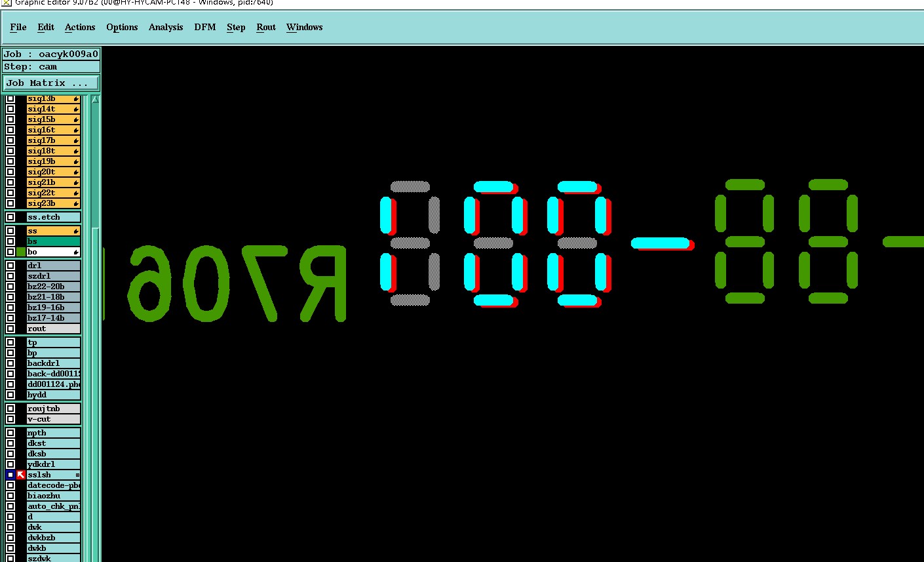
Task: Toggle the sig16t layer checkbox
Action: click(10, 130)
